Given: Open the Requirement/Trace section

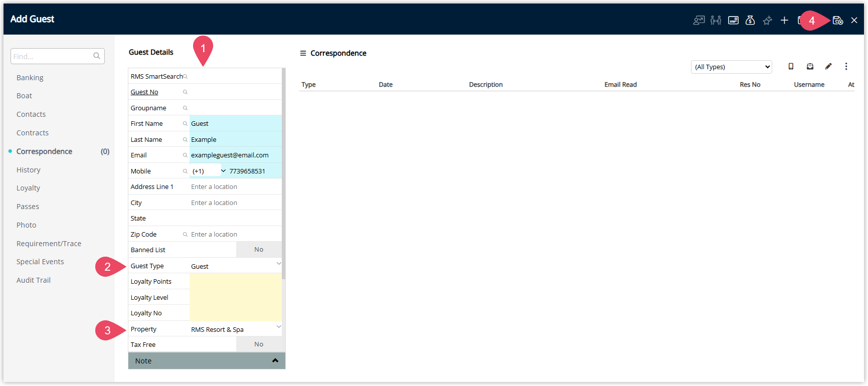Looking at the screenshot, I should [49, 244].
